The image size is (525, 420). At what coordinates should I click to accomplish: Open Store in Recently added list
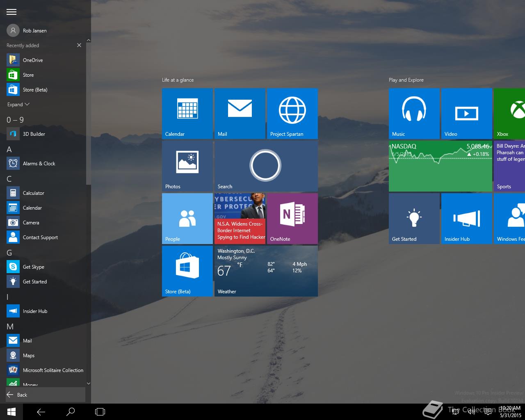coord(46,75)
